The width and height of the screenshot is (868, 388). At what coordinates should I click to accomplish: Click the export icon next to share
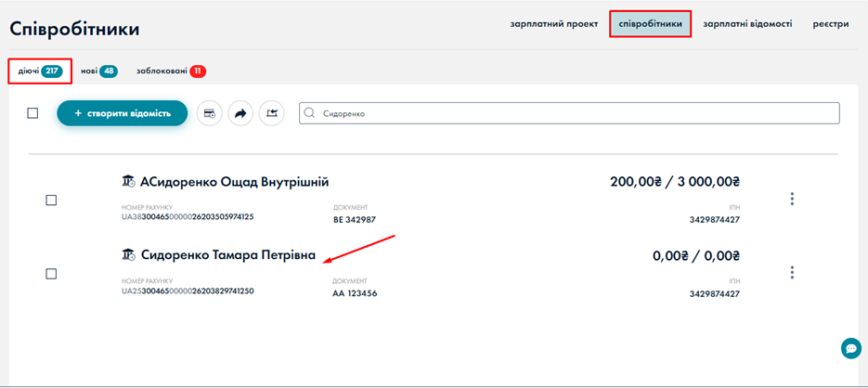pyautogui.click(x=271, y=113)
